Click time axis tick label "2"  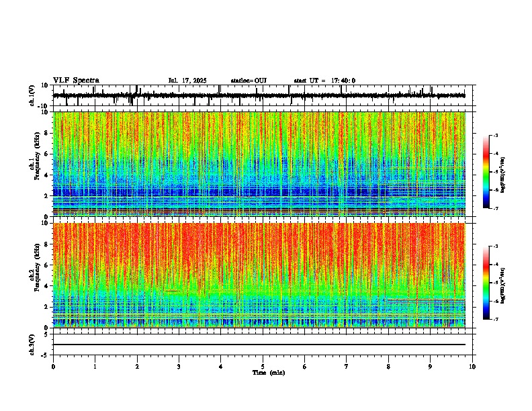tap(137, 367)
